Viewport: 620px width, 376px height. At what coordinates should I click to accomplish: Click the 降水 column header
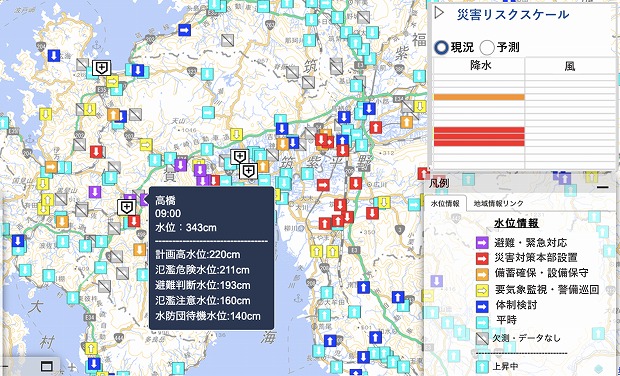pos(479,65)
